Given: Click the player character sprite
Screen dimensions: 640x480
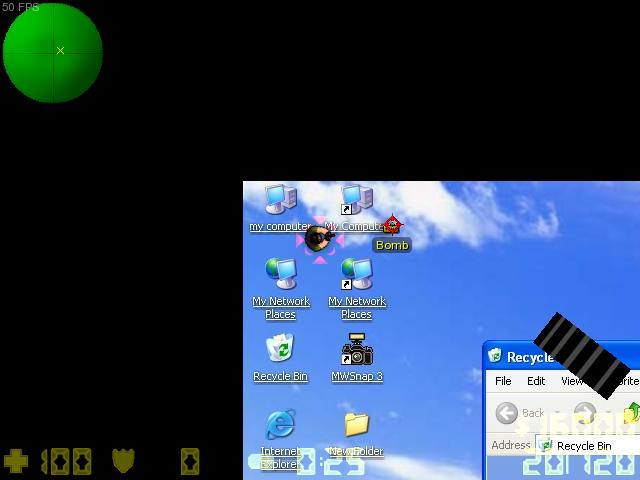Looking at the screenshot, I should point(320,238).
